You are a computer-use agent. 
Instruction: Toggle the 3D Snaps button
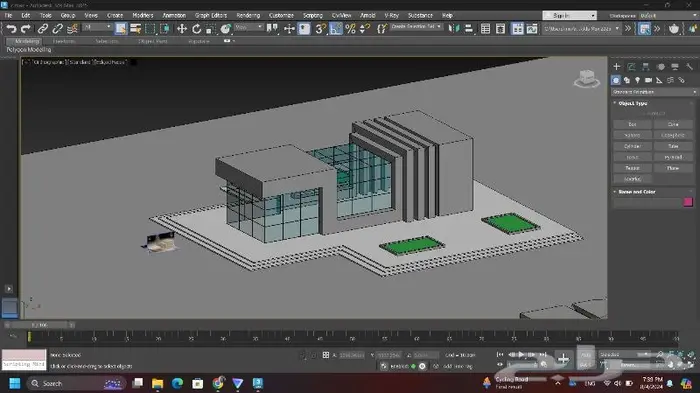click(x=320, y=29)
